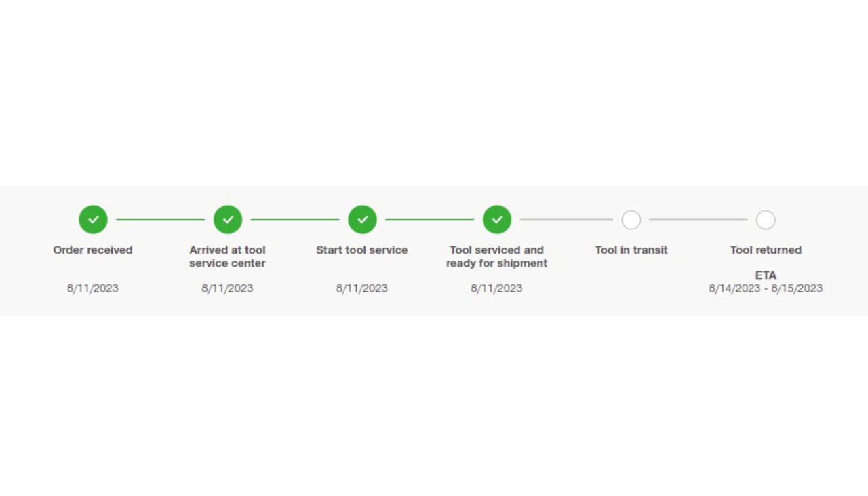
Task: Click the green line after Order received
Action: [160, 219]
